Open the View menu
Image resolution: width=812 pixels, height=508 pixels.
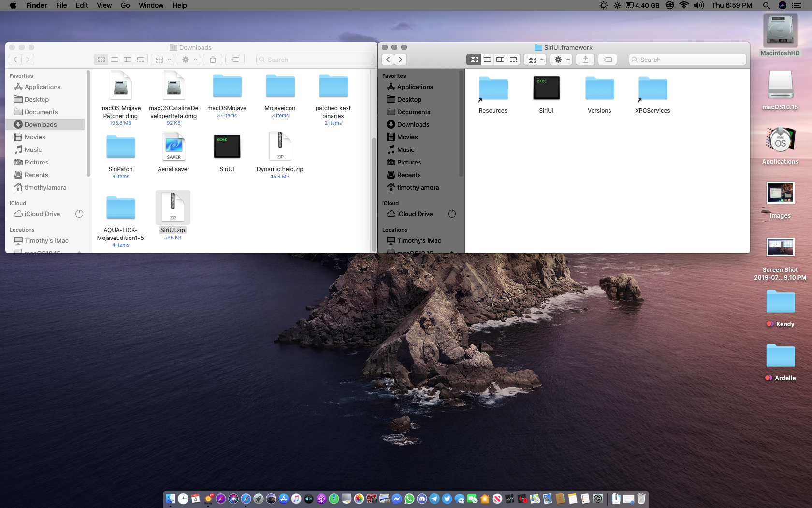(x=104, y=5)
